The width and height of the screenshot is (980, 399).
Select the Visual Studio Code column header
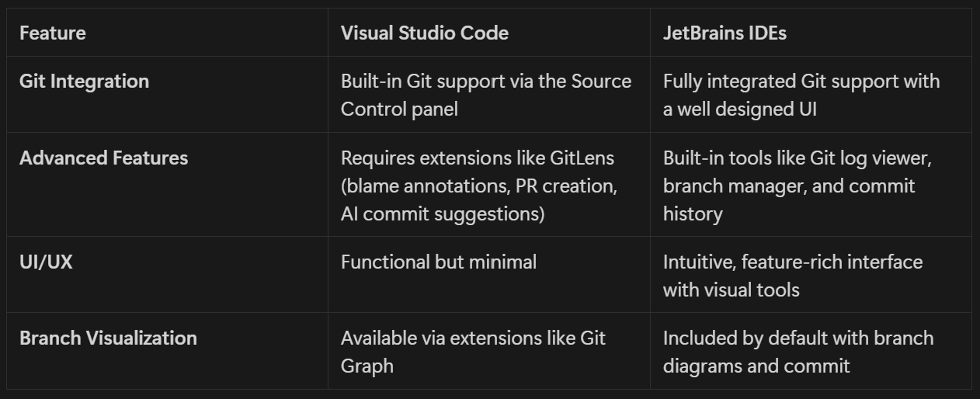pos(425,33)
